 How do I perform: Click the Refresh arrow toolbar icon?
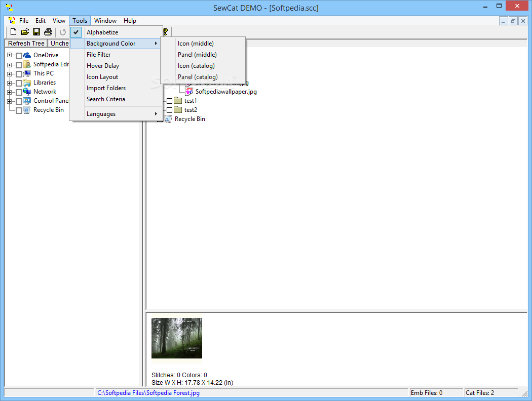coord(63,32)
